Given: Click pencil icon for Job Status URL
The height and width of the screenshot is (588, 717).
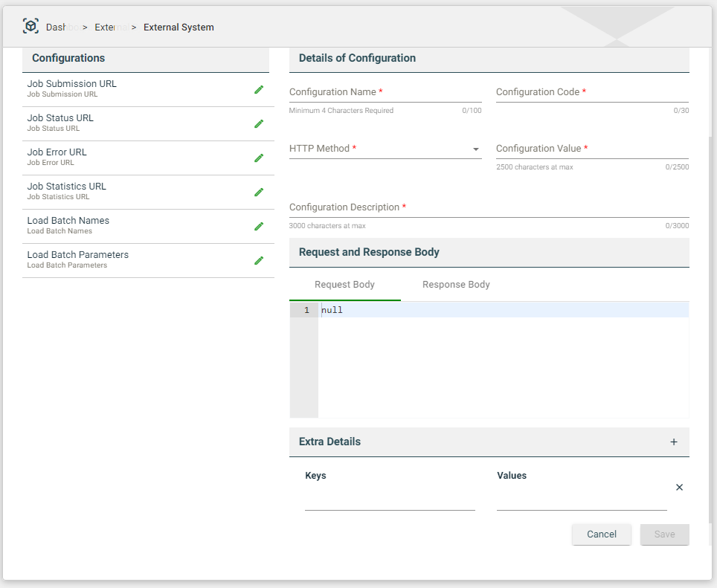Looking at the screenshot, I should [259, 123].
